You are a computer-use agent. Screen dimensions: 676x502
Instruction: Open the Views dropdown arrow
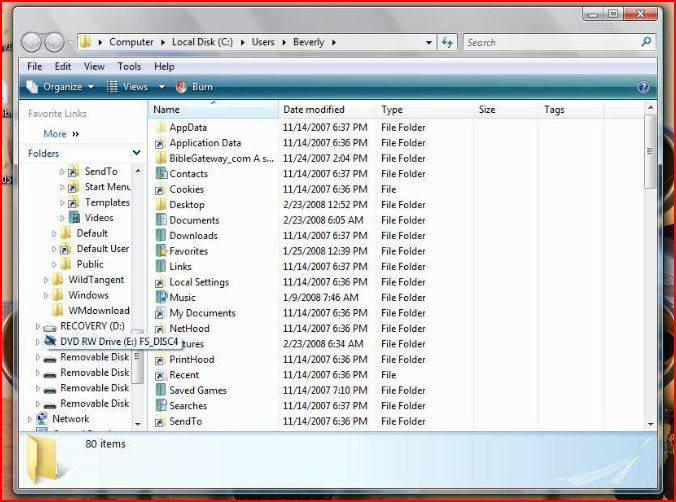[162, 87]
